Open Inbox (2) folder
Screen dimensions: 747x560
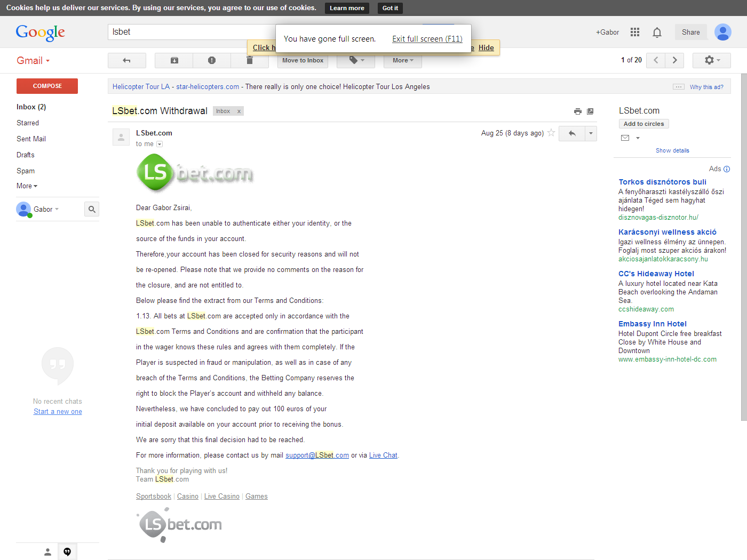click(31, 107)
